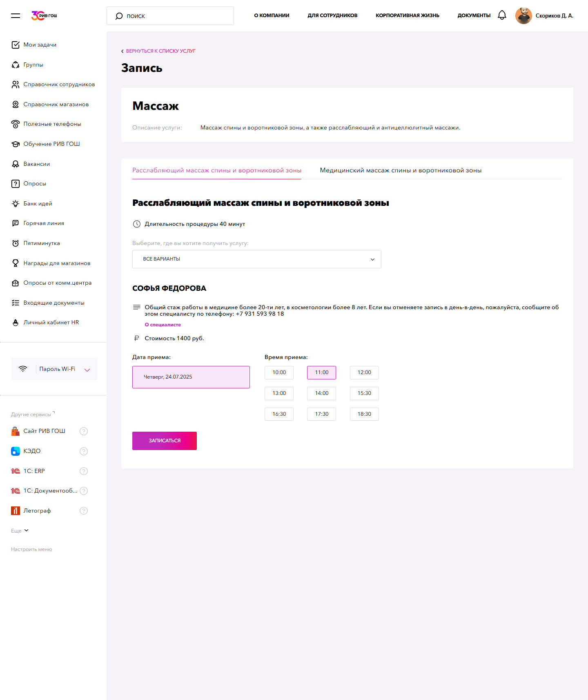The width and height of the screenshot is (588, 700).
Task: Open Мои задачи checklist icon
Action: point(16,45)
